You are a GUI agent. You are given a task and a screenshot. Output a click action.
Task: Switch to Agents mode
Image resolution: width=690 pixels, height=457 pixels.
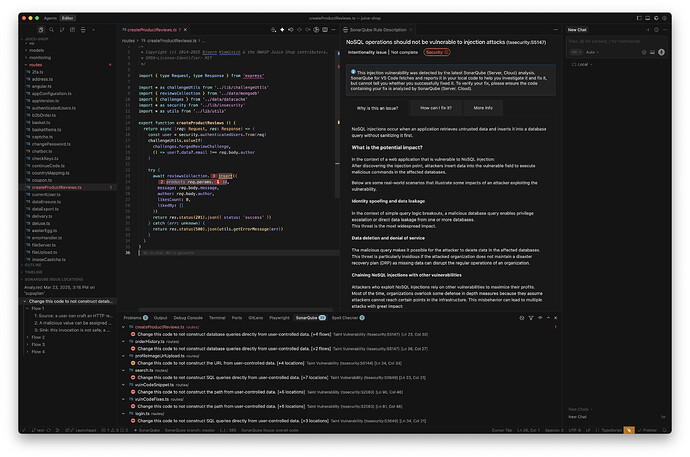coord(50,18)
